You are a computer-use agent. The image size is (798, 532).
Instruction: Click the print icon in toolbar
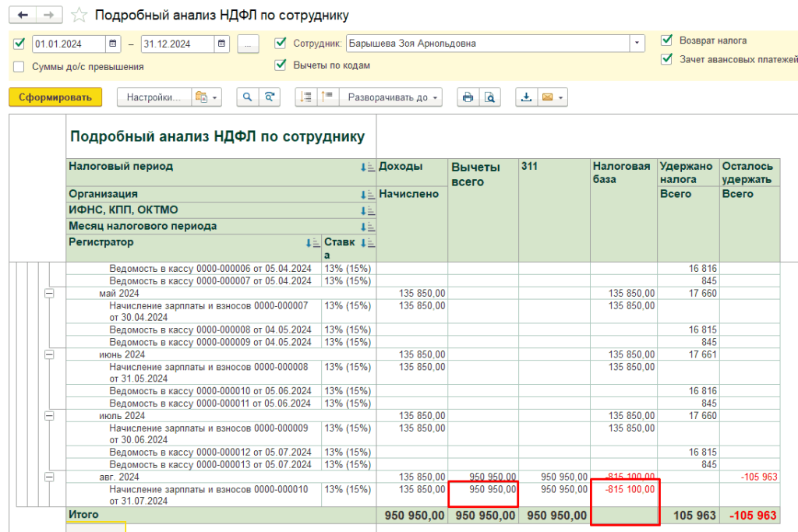468,97
